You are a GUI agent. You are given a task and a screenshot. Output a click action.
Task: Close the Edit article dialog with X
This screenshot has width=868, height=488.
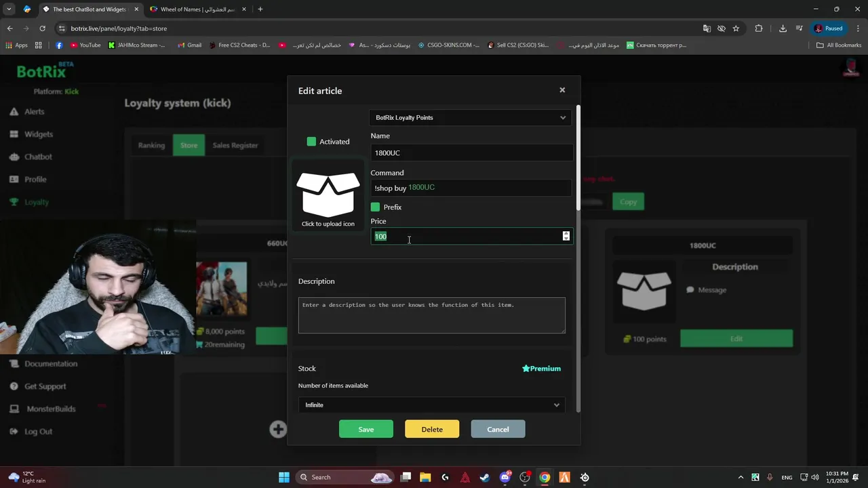point(562,90)
